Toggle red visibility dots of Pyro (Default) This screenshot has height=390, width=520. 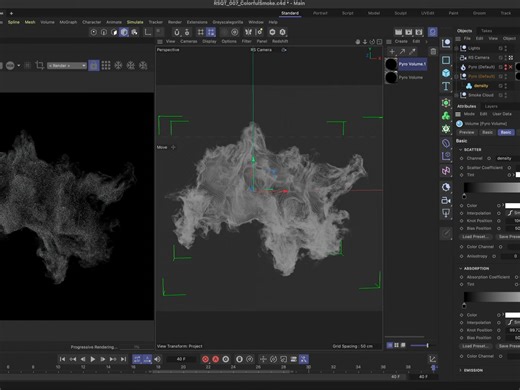click(506, 67)
